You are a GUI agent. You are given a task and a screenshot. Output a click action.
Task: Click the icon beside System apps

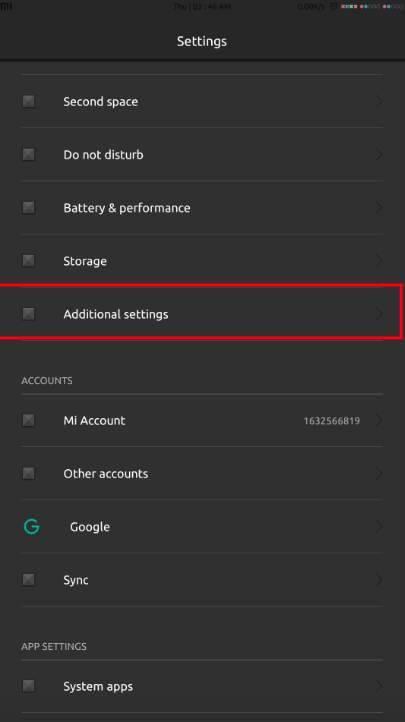[29, 686]
